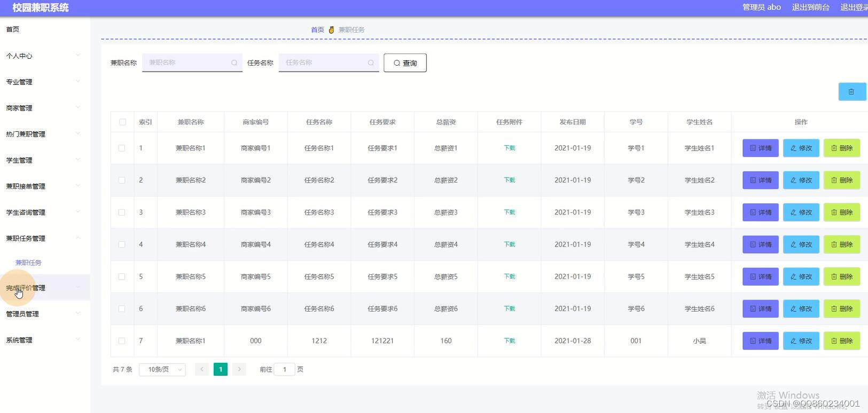Click the search icon in 兼职名称 field

pyautogui.click(x=234, y=63)
